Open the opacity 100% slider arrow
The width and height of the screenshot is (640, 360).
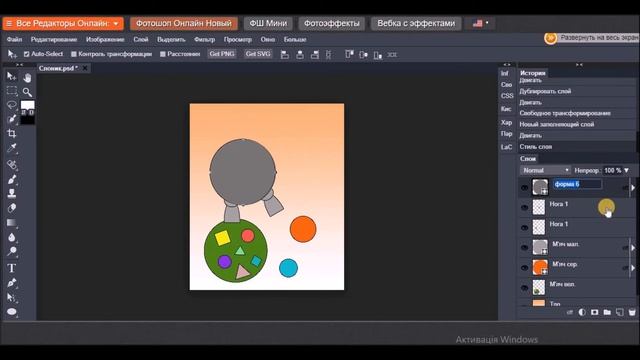(627, 170)
